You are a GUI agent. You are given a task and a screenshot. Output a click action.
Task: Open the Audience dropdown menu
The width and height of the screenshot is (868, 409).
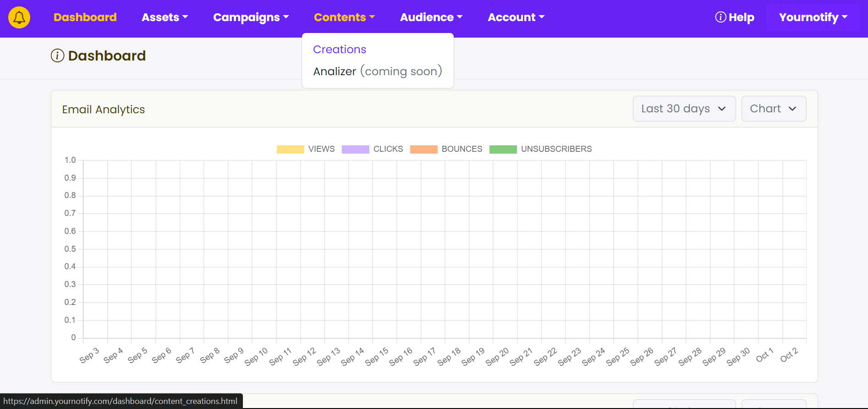431,17
